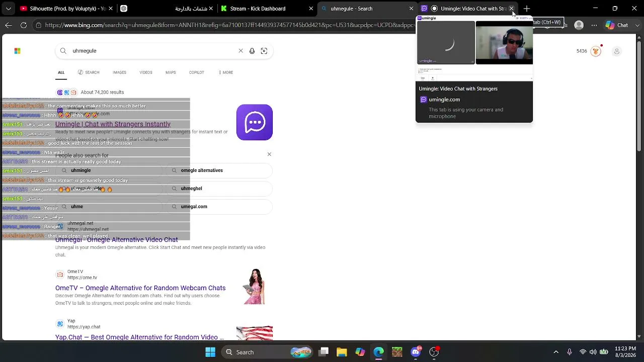The image size is (644, 362).
Task: Click the page scrollbar down arrow
Action: pos(639,336)
